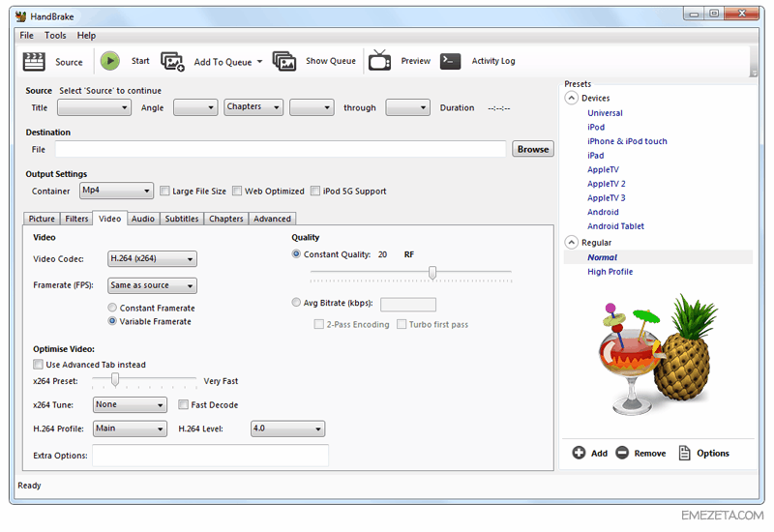Viewport: 774px width, 532px height.
Task: Select the Android Tablet preset
Action: (x=615, y=226)
